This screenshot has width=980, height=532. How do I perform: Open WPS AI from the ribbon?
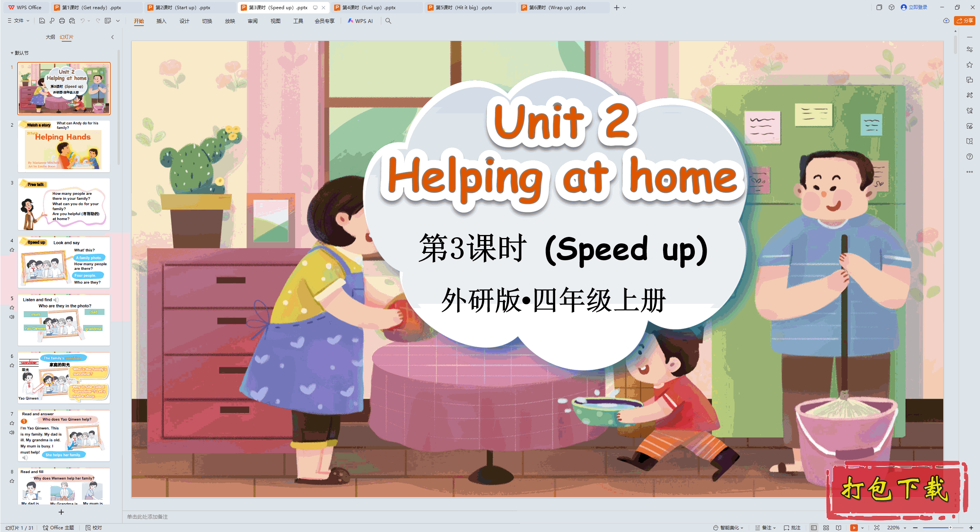pyautogui.click(x=360, y=21)
